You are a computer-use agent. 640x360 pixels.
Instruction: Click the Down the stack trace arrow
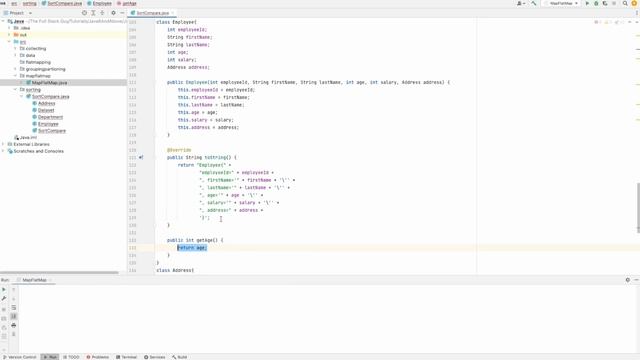(13, 299)
